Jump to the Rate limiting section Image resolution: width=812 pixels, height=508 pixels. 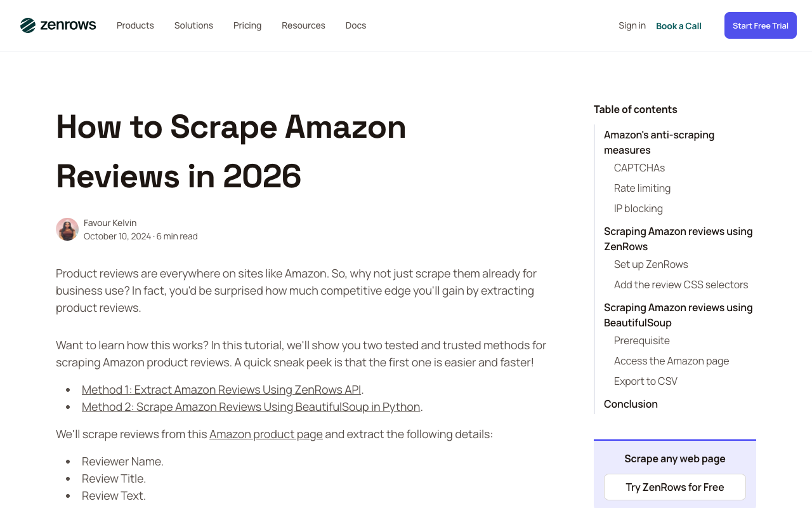[x=642, y=188]
